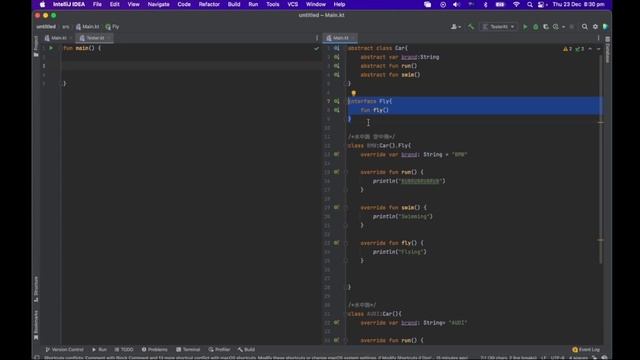Open the Terminal tool window
Viewport: 640px width, 360px height.
(188, 350)
